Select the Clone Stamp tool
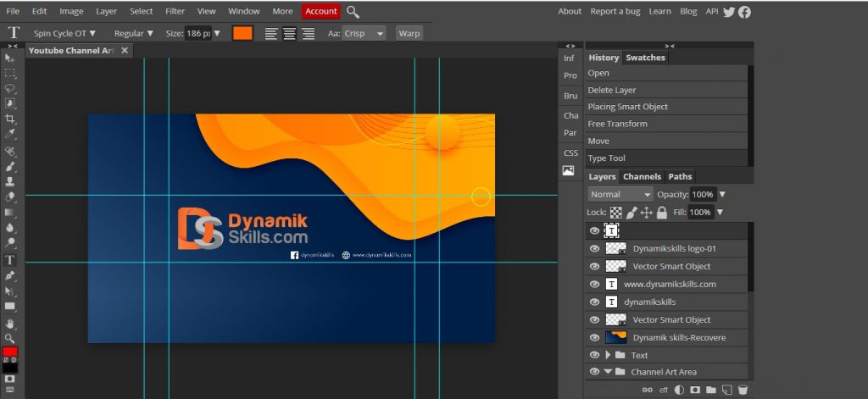The height and width of the screenshot is (399, 868). 10,181
